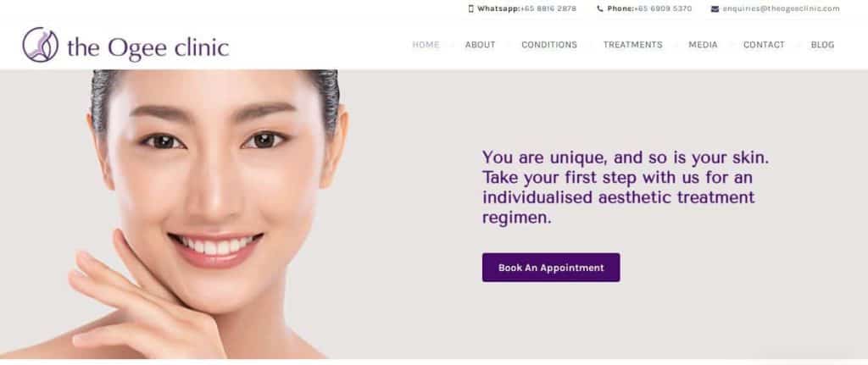Click the Ogee clinic circular logo icon
Viewport: 868px width, 365px height.
41,45
